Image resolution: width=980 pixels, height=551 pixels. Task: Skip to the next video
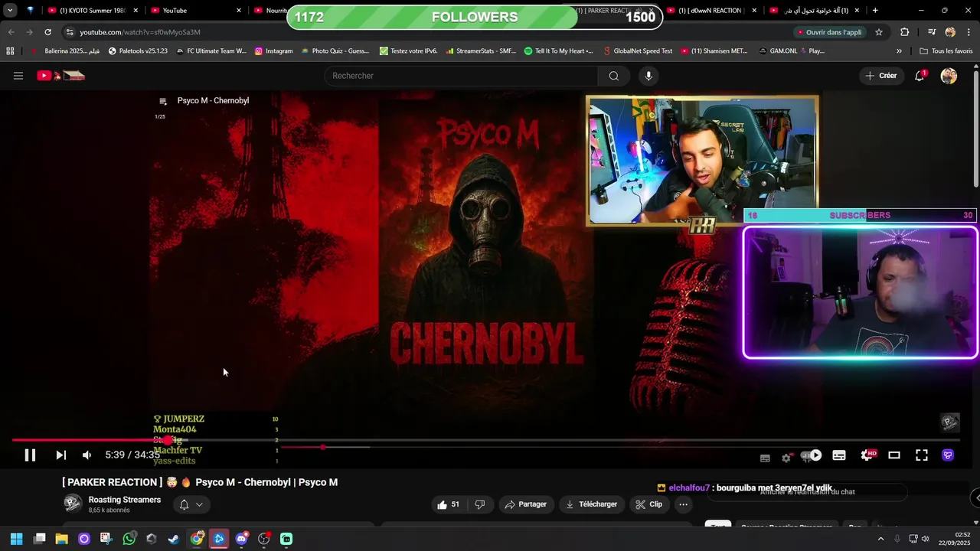(60, 455)
